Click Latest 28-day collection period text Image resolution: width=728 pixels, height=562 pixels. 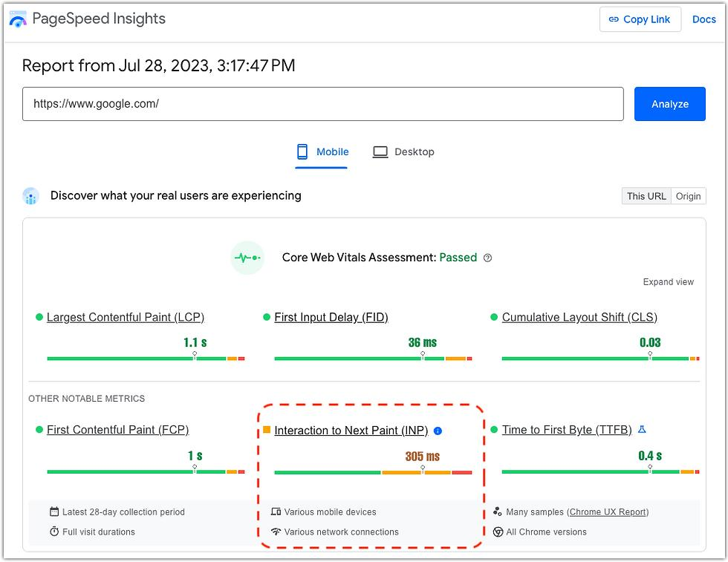click(x=123, y=512)
